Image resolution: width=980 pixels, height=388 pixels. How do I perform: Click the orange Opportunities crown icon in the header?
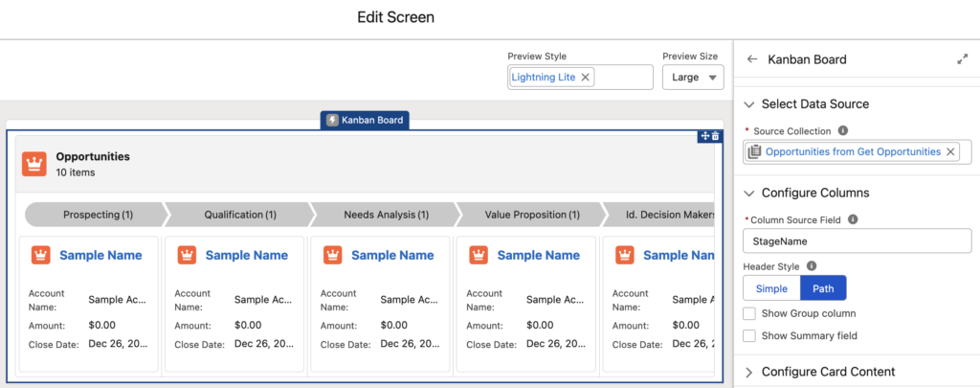(35, 164)
